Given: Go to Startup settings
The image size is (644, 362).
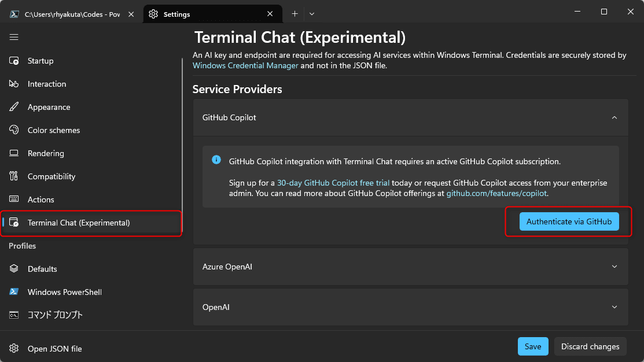Looking at the screenshot, I should (91, 61).
